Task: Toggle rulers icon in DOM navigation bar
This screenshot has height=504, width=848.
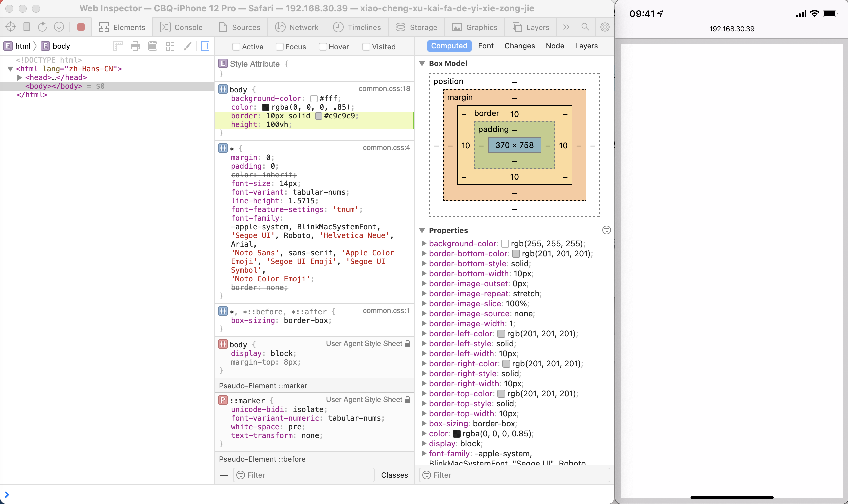Action: (x=118, y=46)
